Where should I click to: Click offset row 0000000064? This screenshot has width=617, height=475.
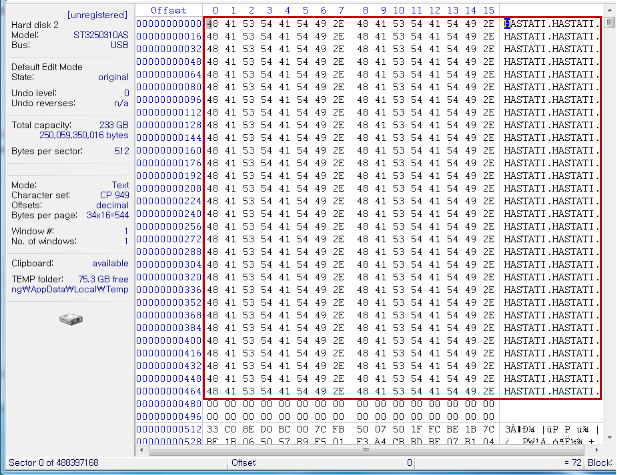pyautogui.click(x=169, y=74)
